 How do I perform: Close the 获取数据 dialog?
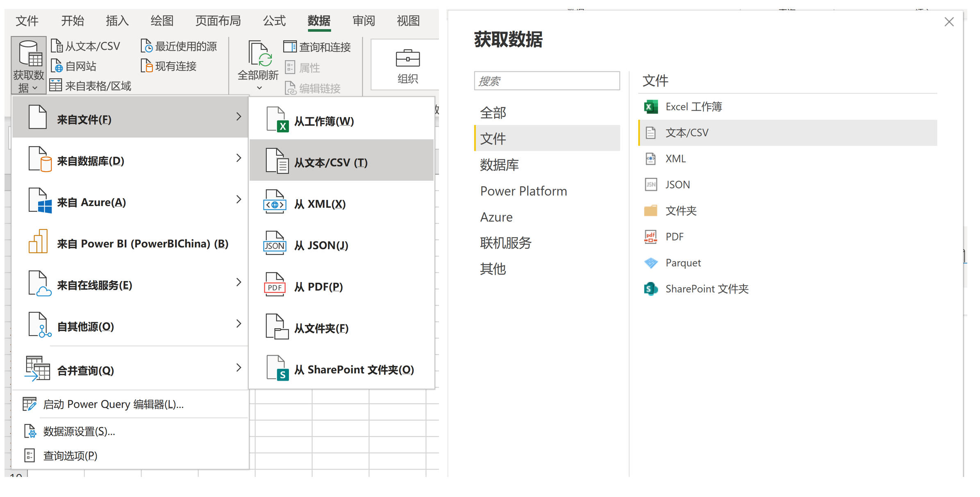(x=949, y=22)
